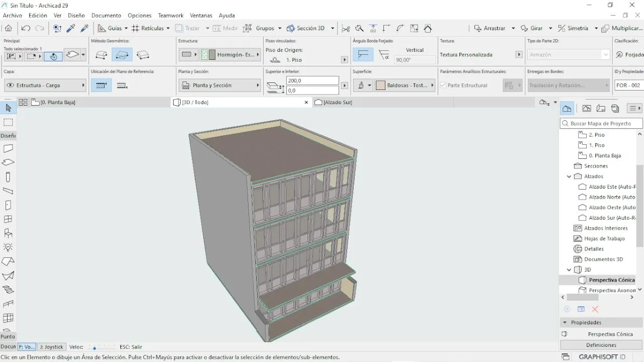This screenshot has height=362, width=644.
Task: Activate the Window tool
Action: click(8, 219)
